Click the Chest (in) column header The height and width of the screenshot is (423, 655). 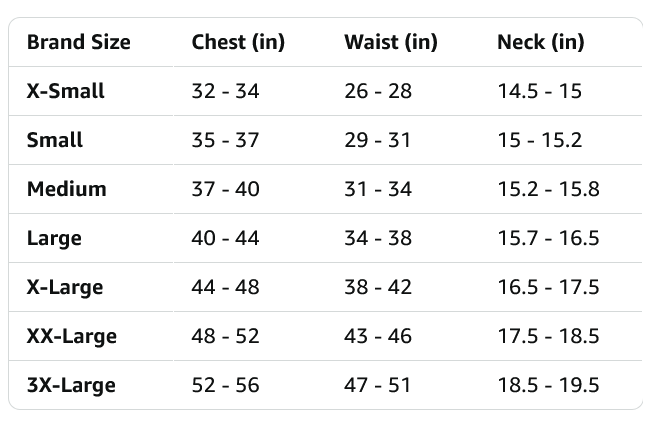pyautogui.click(x=238, y=42)
